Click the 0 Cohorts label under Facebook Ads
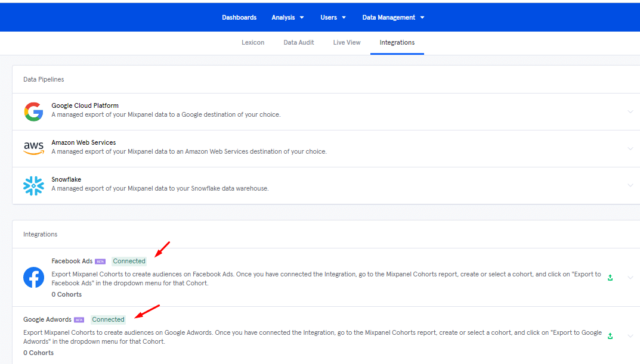 pos(67,294)
